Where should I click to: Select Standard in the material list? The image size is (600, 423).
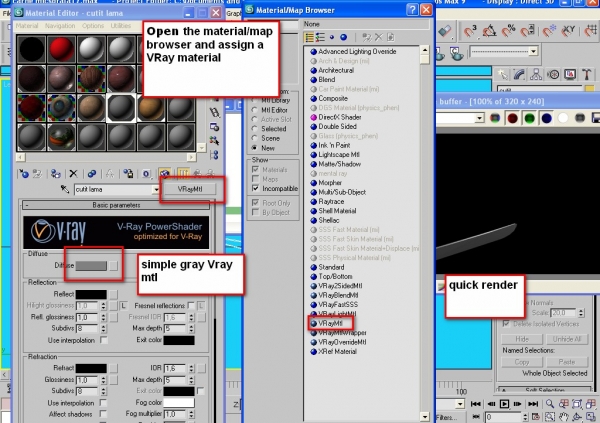click(x=331, y=267)
